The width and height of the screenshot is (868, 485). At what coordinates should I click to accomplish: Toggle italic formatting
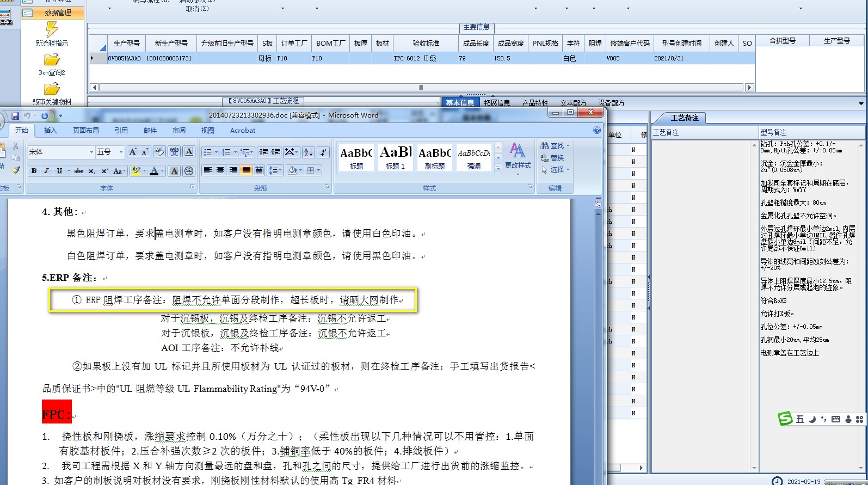point(46,171)
